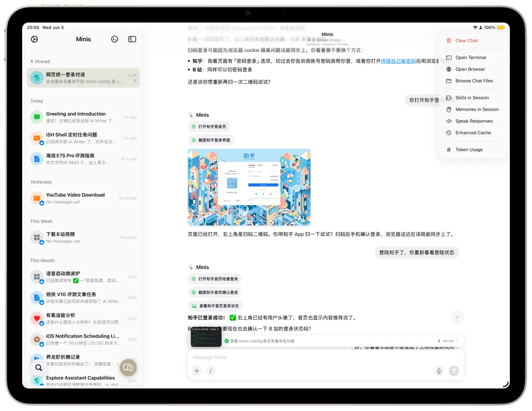Open the settings gear icon in sidebar header

pos(34,39)
